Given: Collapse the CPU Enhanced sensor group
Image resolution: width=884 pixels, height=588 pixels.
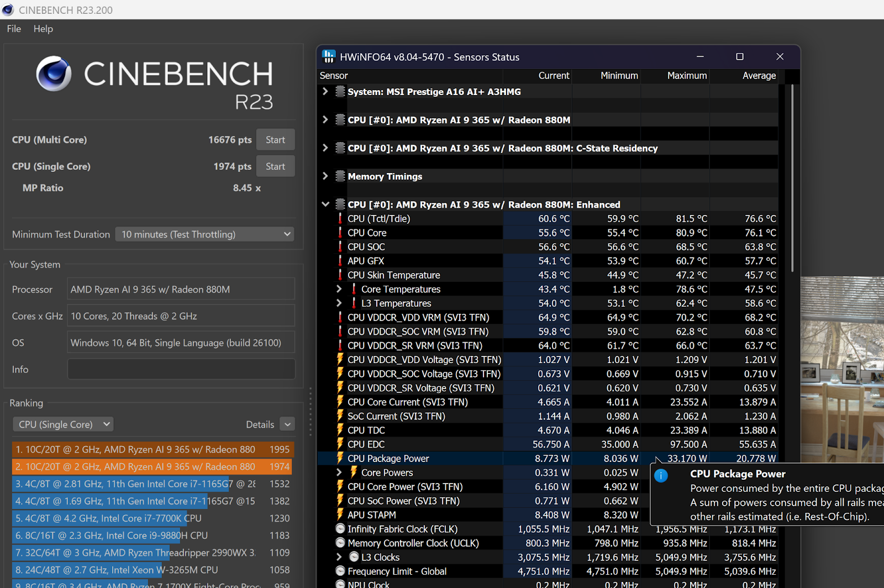Looking at the screenshot, I should (325, 204).
